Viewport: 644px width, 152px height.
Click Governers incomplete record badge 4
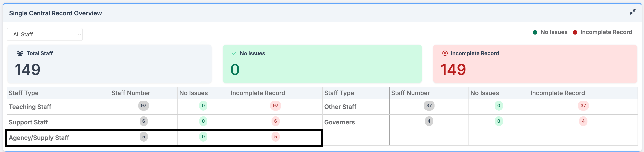pyautogui.click(x=583, y=121)
